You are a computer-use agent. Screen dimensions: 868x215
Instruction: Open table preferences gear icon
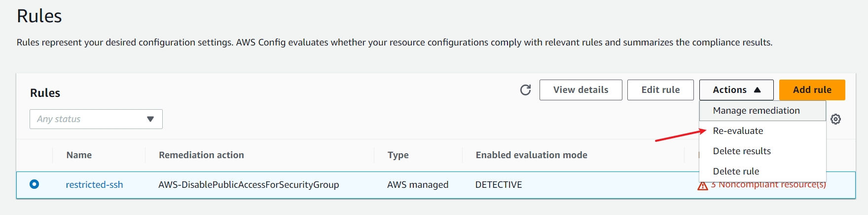coord(835,119)
